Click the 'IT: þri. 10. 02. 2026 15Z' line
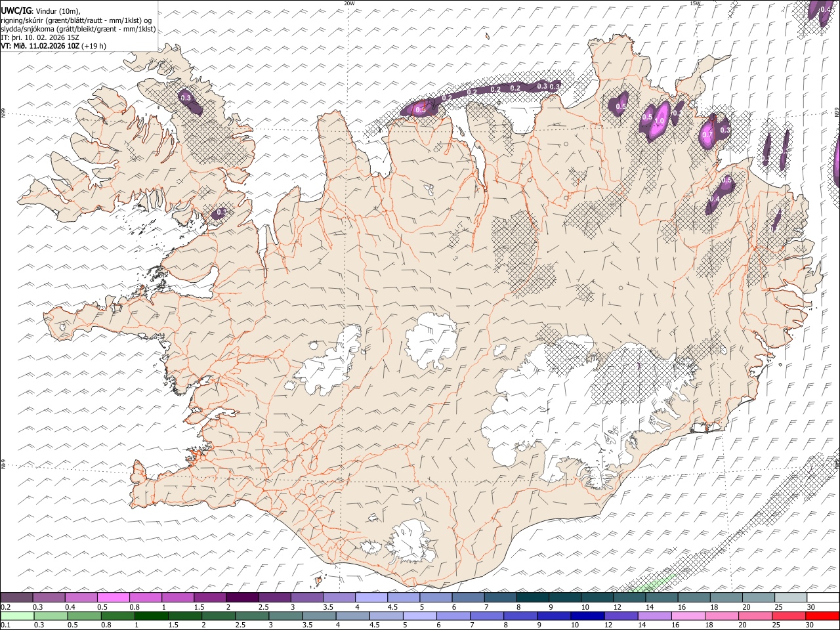This screenshot has height=630, width=840. [40, 37]
